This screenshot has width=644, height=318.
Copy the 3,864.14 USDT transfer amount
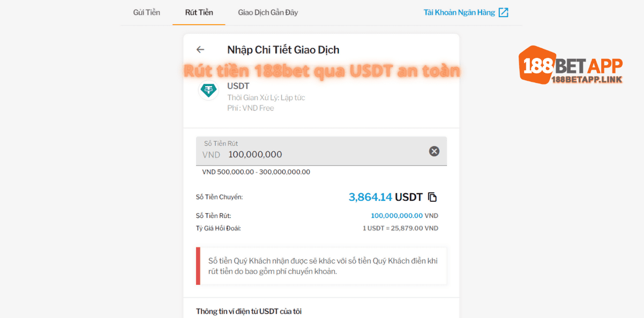click(x=432, y=197)
